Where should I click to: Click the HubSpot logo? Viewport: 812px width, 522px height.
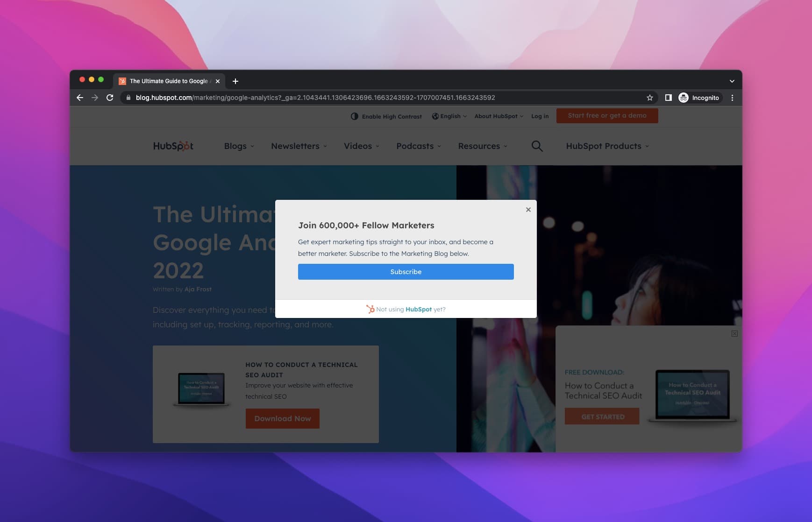point(173,146)
